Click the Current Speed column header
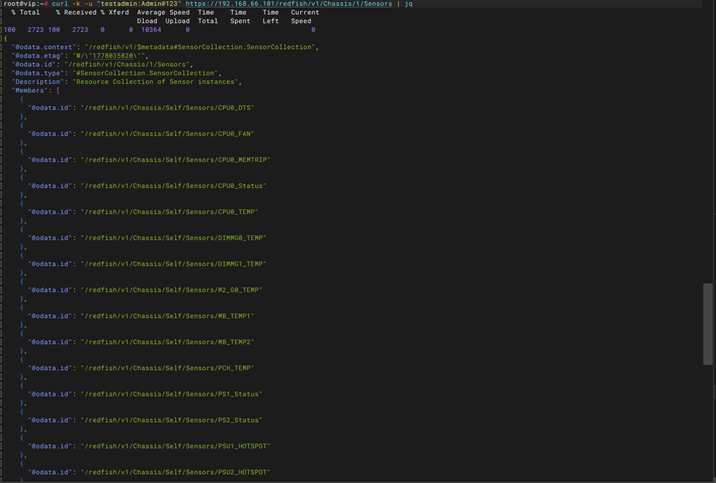716x483 pixels. [305, 16]
